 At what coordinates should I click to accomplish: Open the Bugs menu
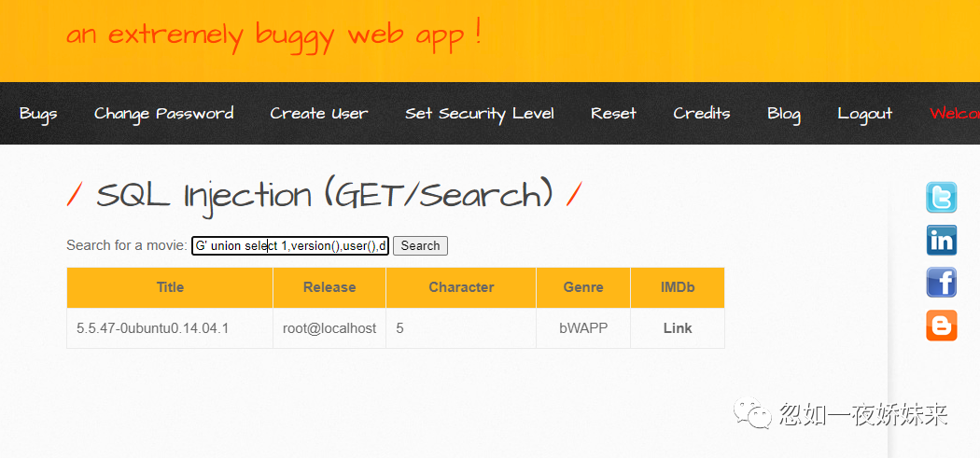click(x=38, y=114)
